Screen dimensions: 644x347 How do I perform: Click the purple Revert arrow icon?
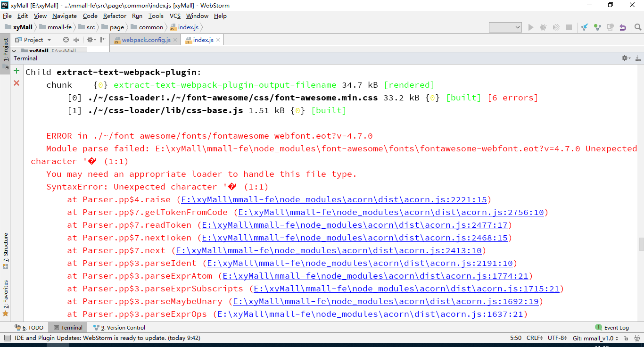click(623, 27)
